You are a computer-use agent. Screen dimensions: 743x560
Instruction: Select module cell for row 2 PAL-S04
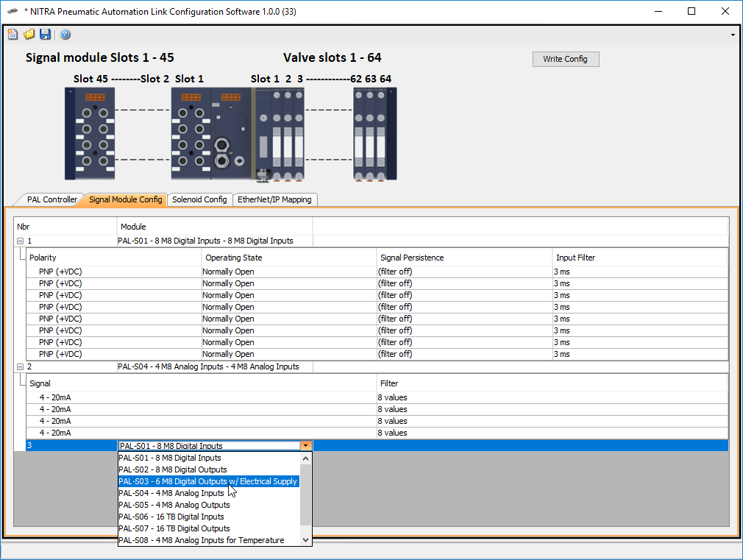coord(215,366)
